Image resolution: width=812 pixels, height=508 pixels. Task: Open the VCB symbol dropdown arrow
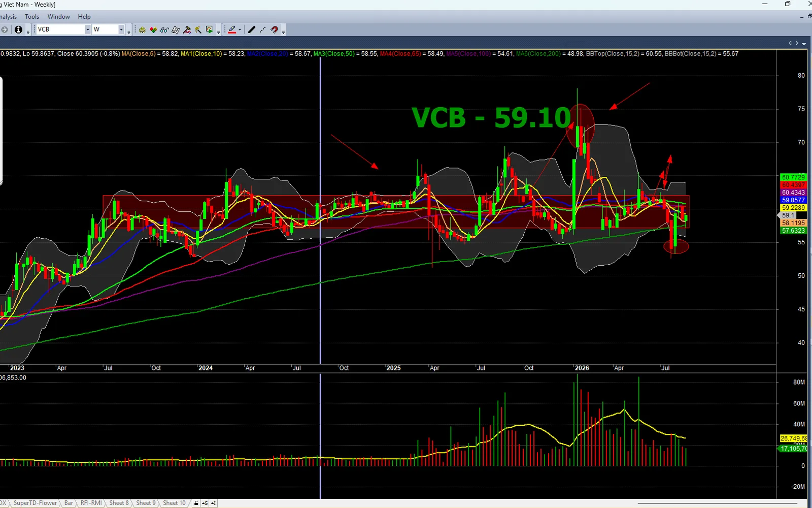(88, 29)
